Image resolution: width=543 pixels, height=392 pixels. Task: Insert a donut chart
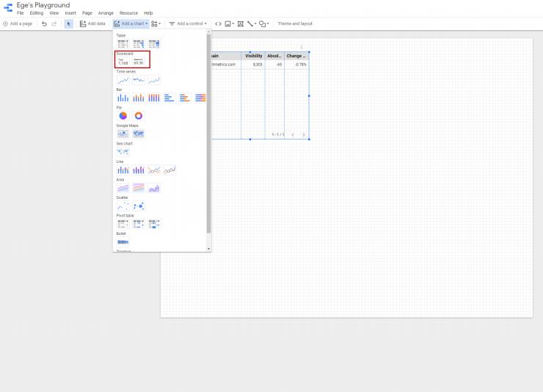tap(139, 116)
